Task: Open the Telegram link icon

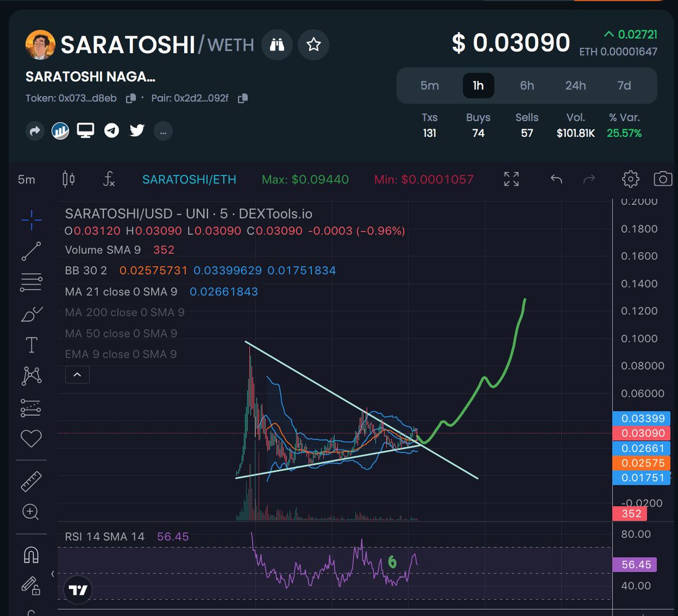Action: coord(112,131)
